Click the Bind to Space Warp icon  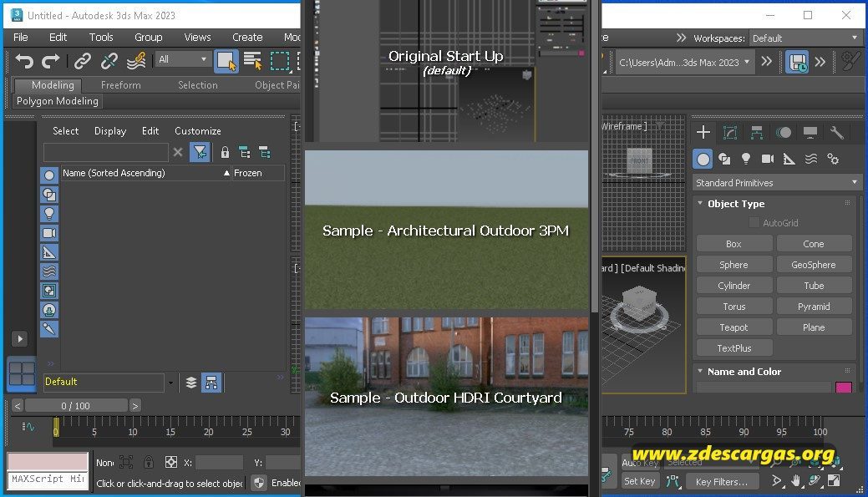click(x=135, y=61)
